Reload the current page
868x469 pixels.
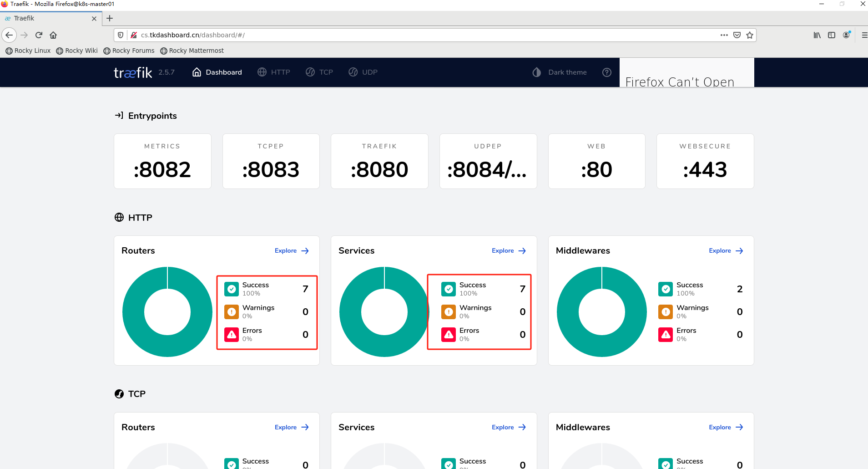(39, 35)
